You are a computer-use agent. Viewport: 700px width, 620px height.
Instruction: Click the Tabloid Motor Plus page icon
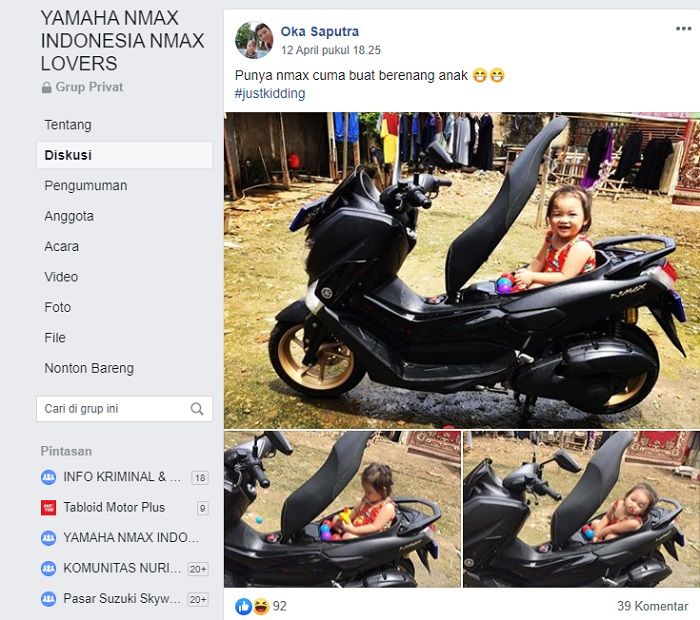click(x=48, y=507)
